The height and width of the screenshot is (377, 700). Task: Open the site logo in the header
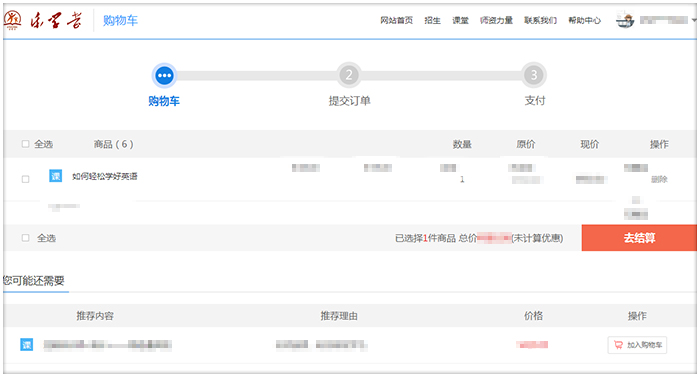pyautogui.click(x=43, y=21)
